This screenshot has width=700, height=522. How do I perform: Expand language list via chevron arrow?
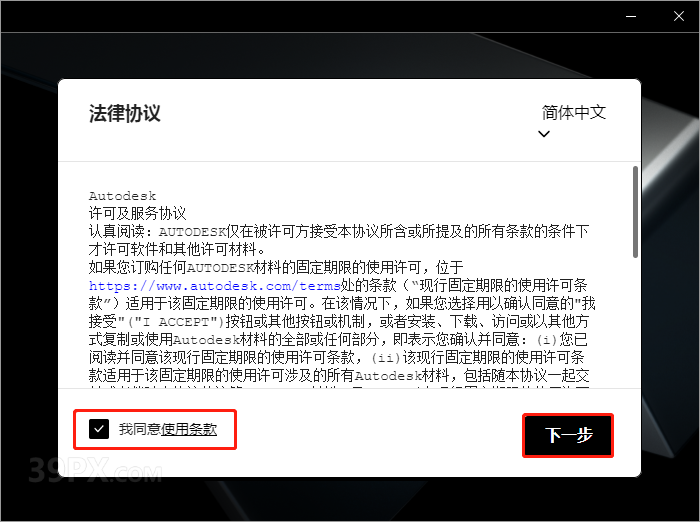click(544, 134)
